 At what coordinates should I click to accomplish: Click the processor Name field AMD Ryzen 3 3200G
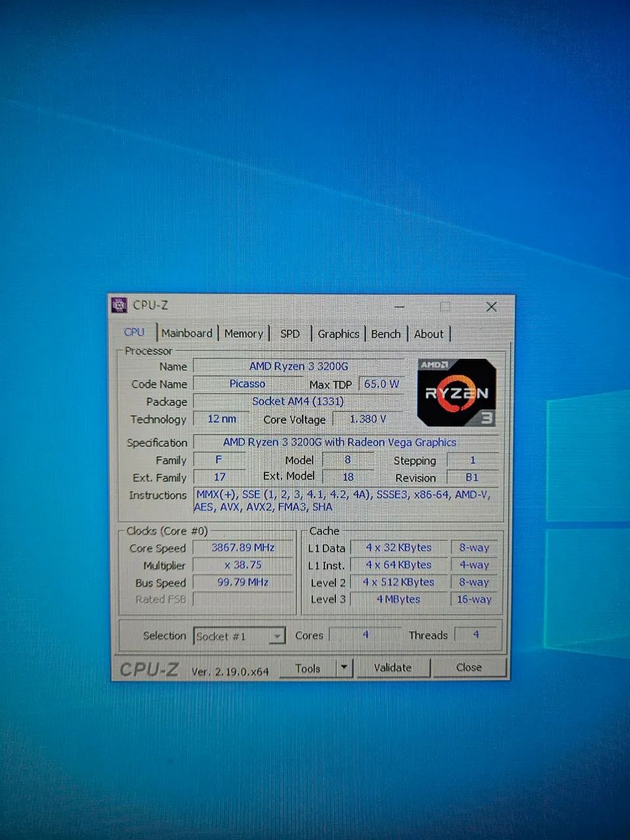click(x=299, y=366)
